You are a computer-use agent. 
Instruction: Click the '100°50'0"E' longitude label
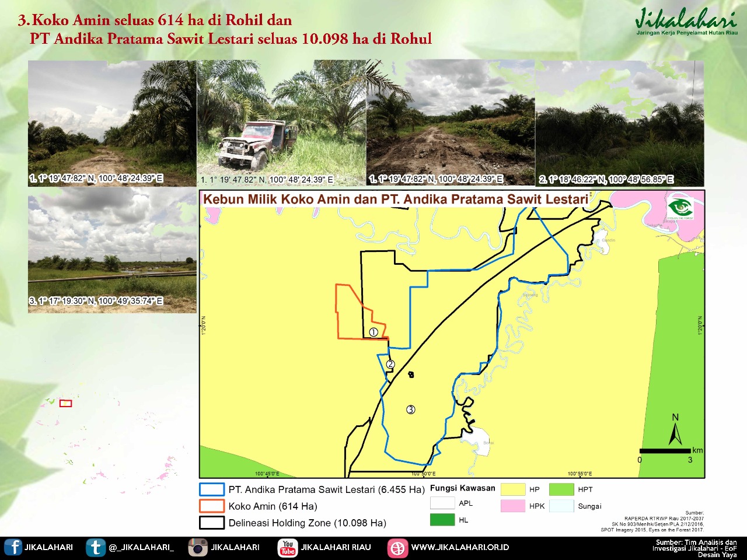[x=424, y=474]
